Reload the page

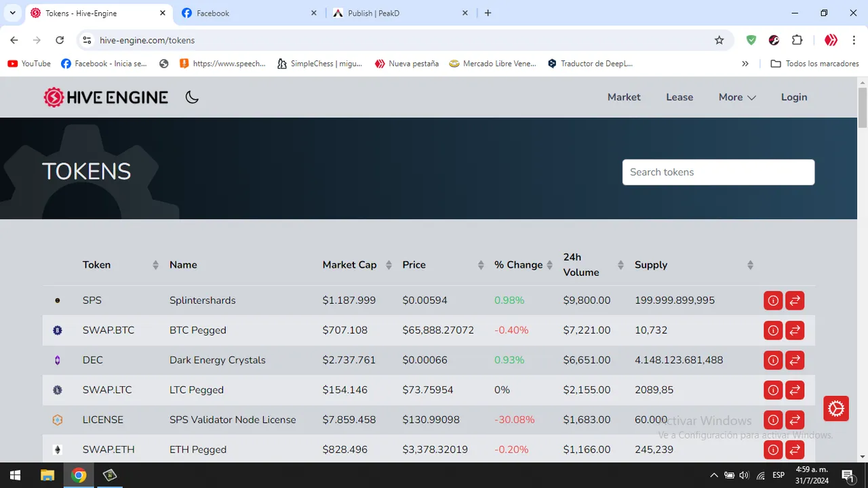coord(60,40)
